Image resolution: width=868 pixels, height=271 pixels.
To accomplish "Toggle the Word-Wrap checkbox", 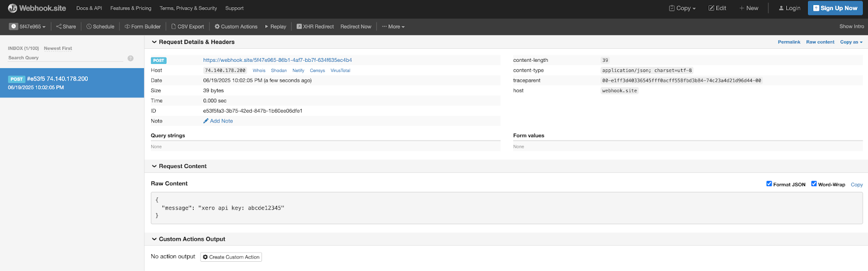I will point(814,184).
